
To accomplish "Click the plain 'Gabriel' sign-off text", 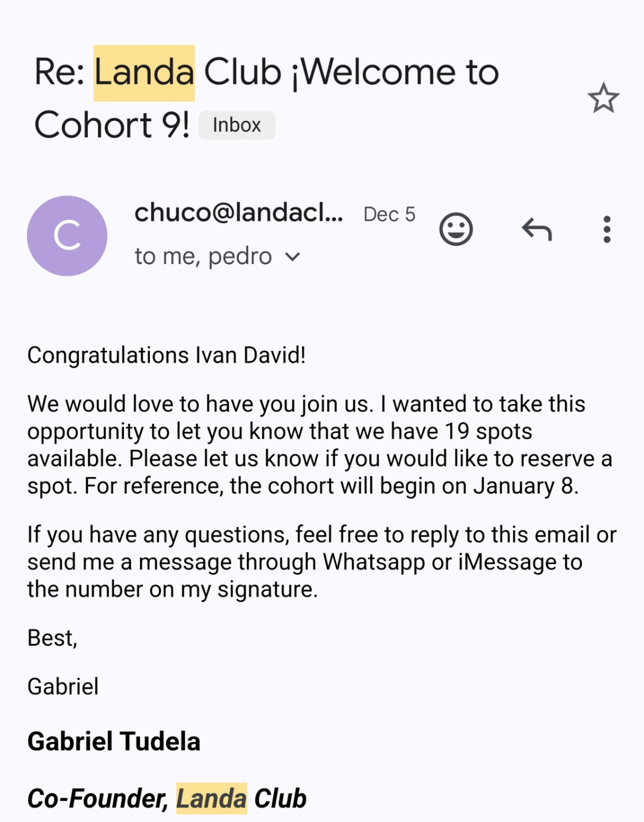I will (63, 687).
